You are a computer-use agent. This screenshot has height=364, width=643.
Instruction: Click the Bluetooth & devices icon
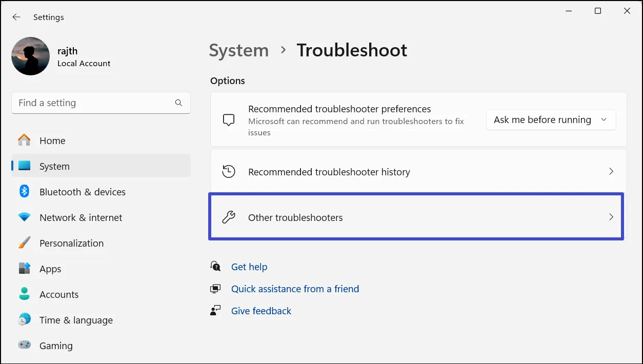(x=24, y=192)
